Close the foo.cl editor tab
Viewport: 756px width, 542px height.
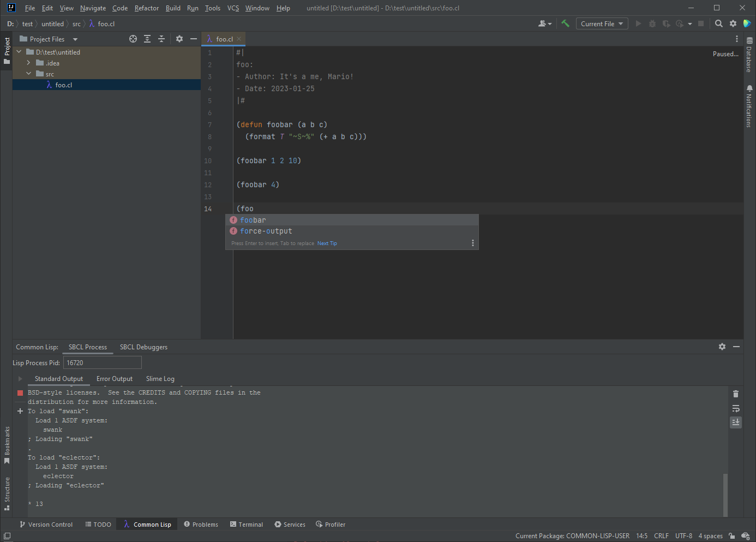[x=239, y=39]
